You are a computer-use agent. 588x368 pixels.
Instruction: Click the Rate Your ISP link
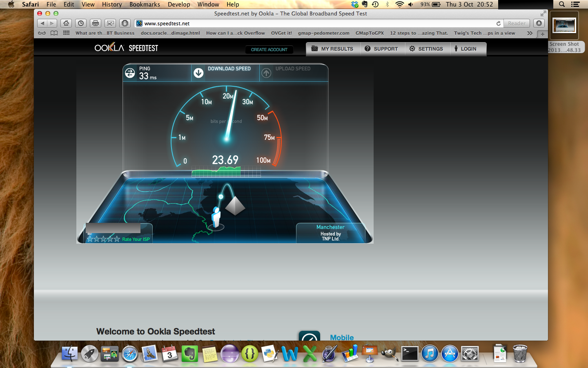(x=136, y=239)
